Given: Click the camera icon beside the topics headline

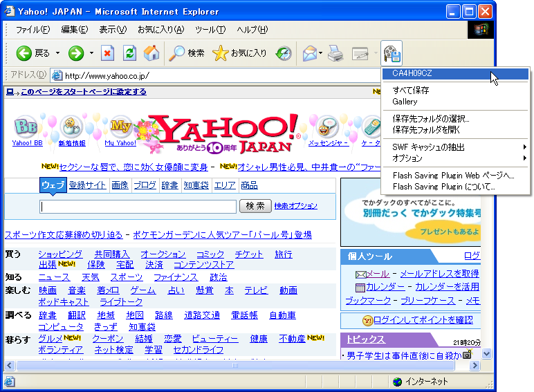Looking at the screenshot, I should (x=468, y=354).
